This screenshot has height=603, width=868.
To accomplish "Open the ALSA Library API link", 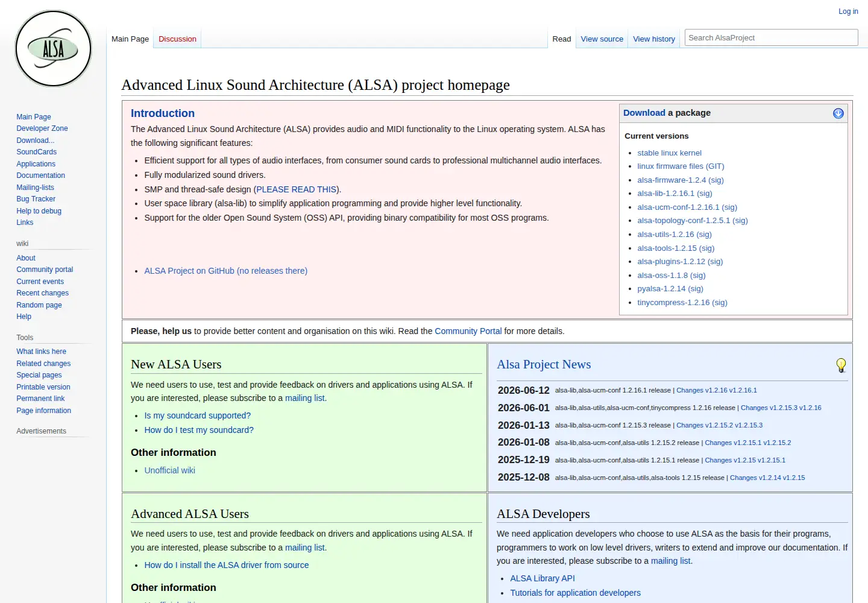I will click(x=542, y=578).
